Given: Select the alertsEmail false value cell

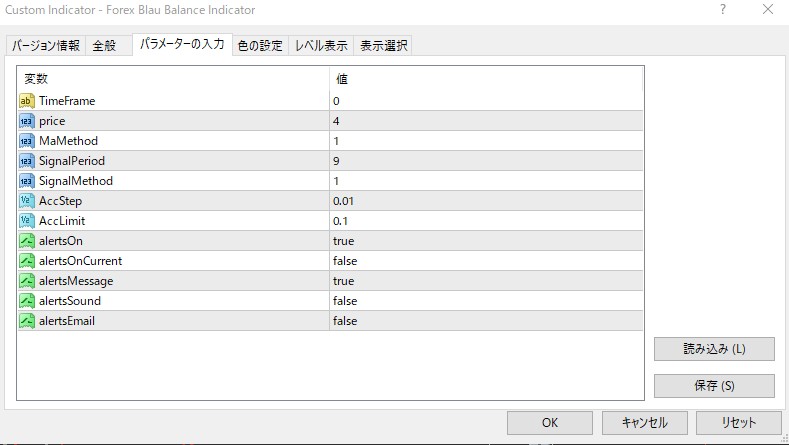Looking at the screenshot, I should coord(486,321).
